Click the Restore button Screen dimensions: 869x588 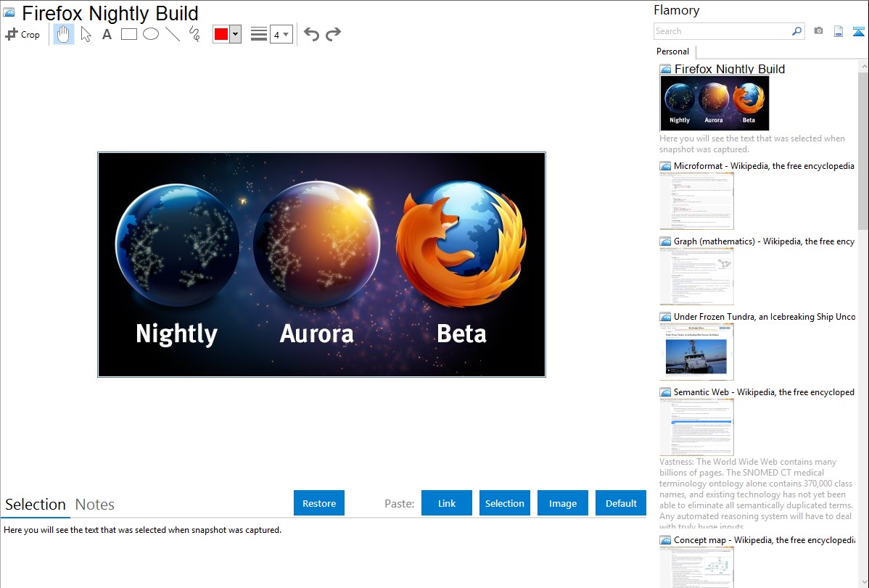pyautogui.click(x=319, y=503)
